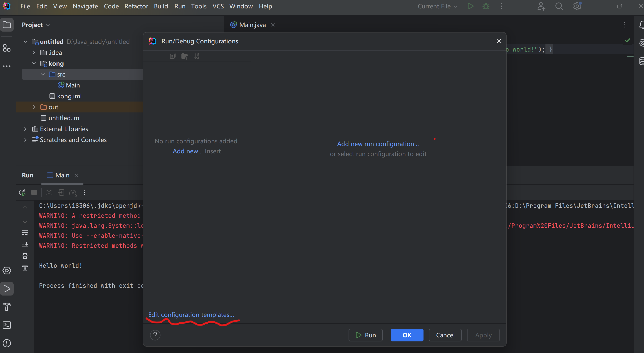This screenshot has height=353, width=644.
Task: Open the Project view dropdown
Action: point(36,25)
